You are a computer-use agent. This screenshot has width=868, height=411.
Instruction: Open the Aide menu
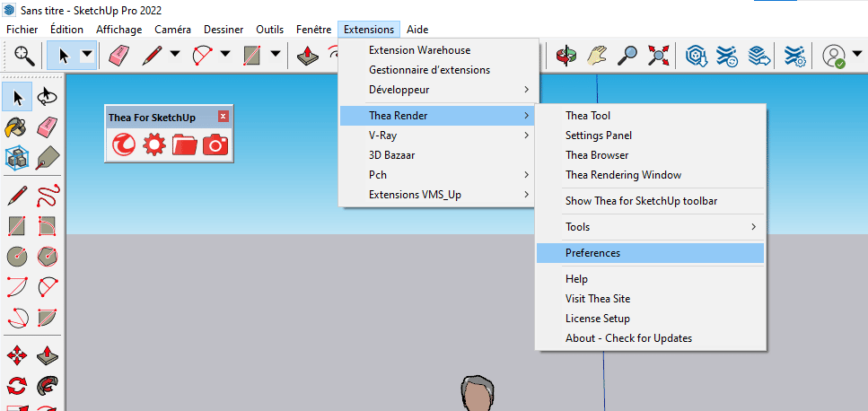tap(417, 30)
